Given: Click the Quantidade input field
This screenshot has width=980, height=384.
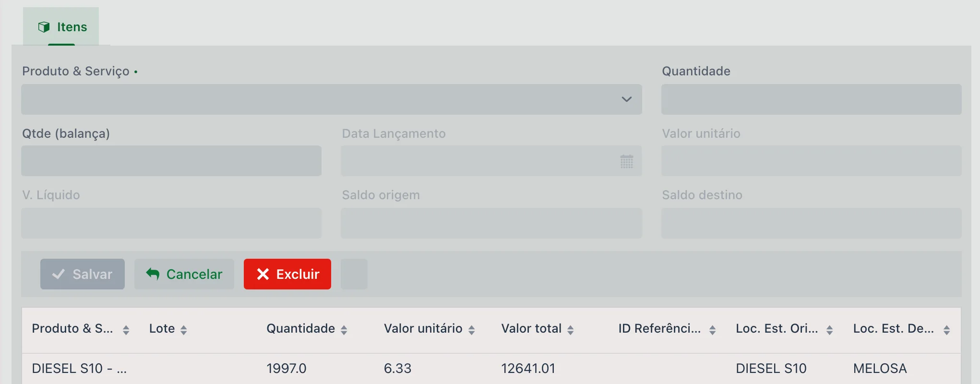Looking at the screenshot, I should pyautogui.click(x=811, y=99).
